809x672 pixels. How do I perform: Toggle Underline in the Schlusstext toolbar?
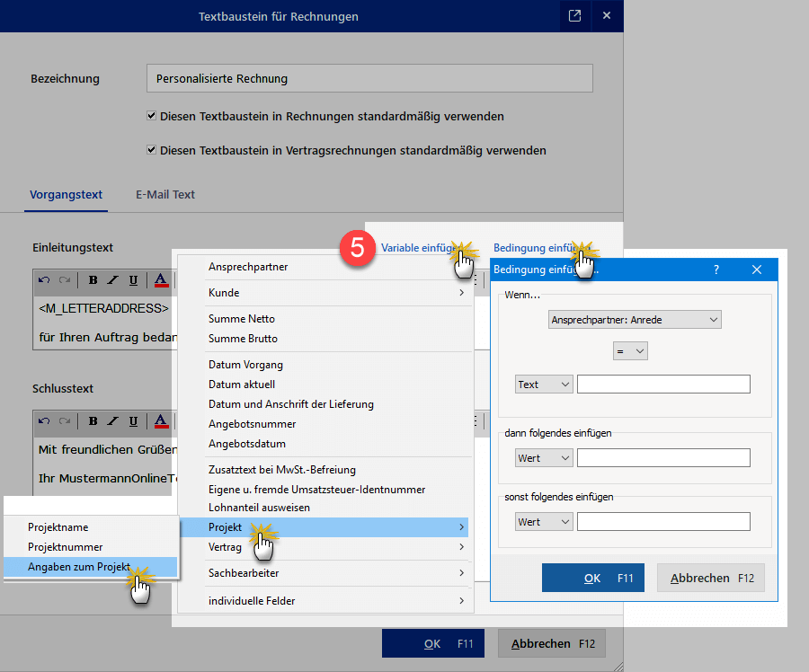(x=133, y=420)
